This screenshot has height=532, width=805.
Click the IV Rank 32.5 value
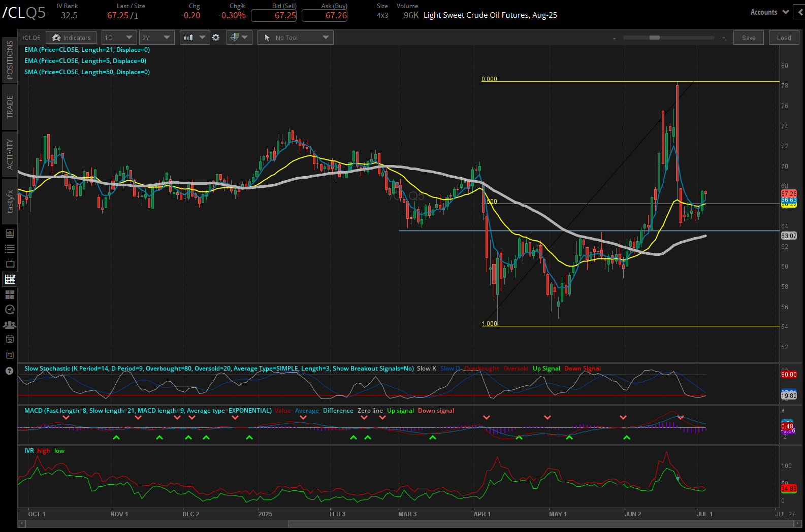click(69, 15)
